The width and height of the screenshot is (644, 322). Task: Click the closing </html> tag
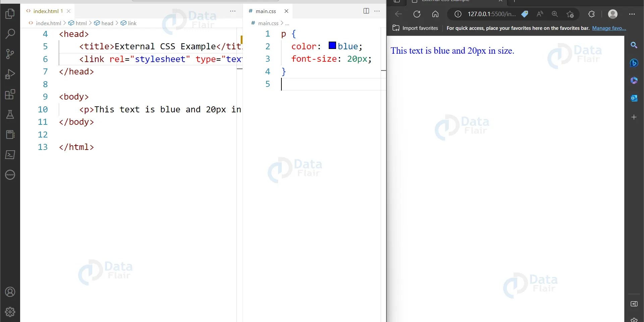tap(76, 147)
